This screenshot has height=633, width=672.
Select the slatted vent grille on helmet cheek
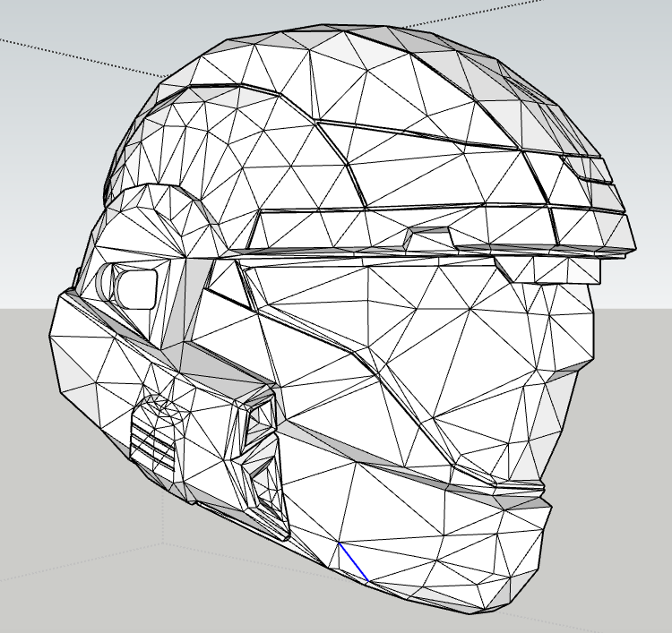point(152,448)
